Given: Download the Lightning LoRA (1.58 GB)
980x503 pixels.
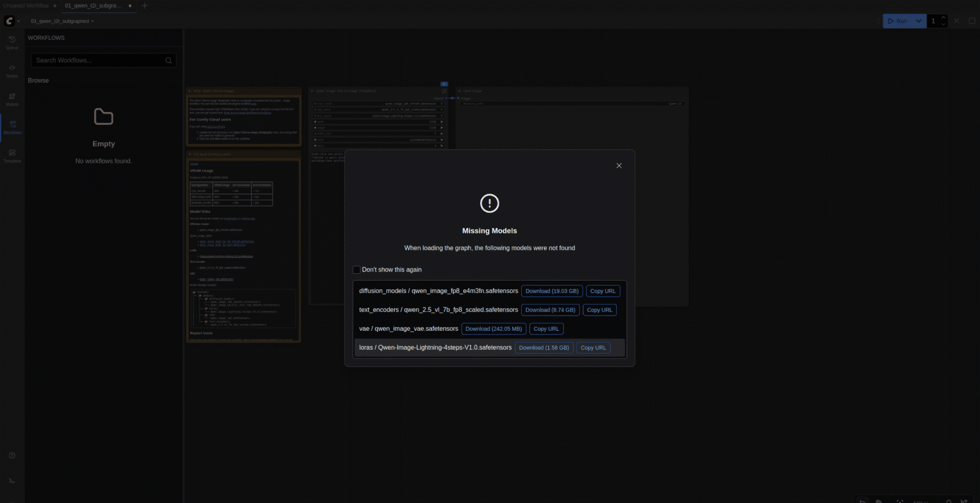Looking at the screenshot, I should [x=544, y=347].
